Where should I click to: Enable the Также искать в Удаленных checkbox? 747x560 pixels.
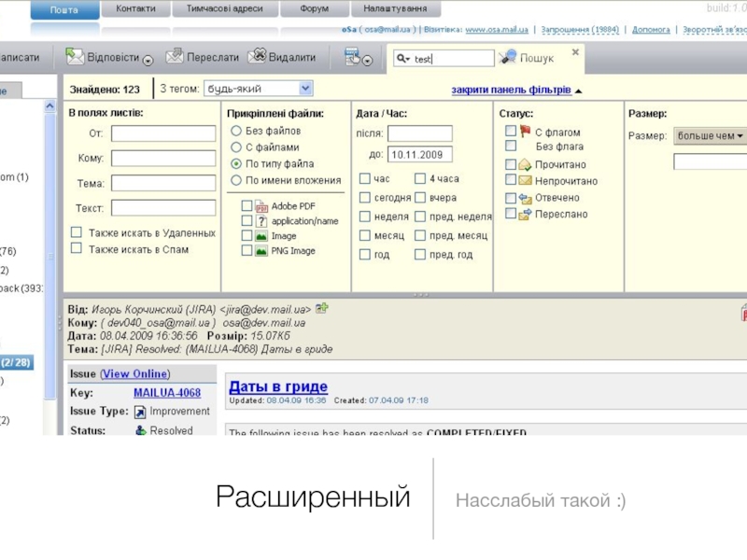tap(77, 232)
